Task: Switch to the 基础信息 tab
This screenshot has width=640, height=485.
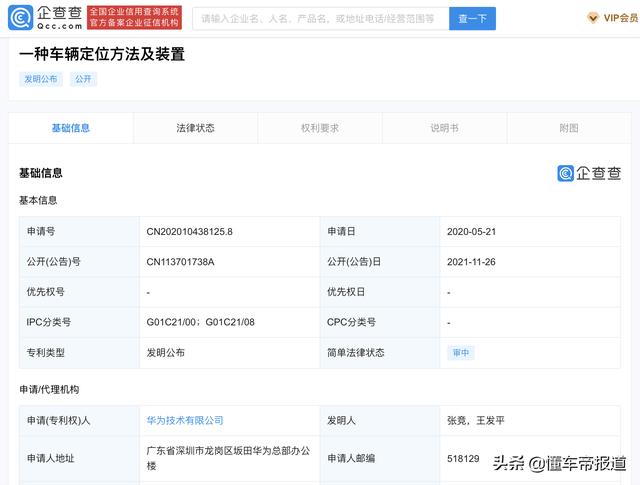Action: coord(71,128)
